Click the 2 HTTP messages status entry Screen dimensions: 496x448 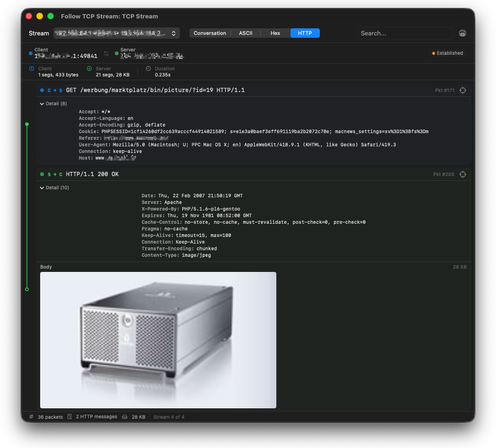pyautogui.click(x=96, y=417)
